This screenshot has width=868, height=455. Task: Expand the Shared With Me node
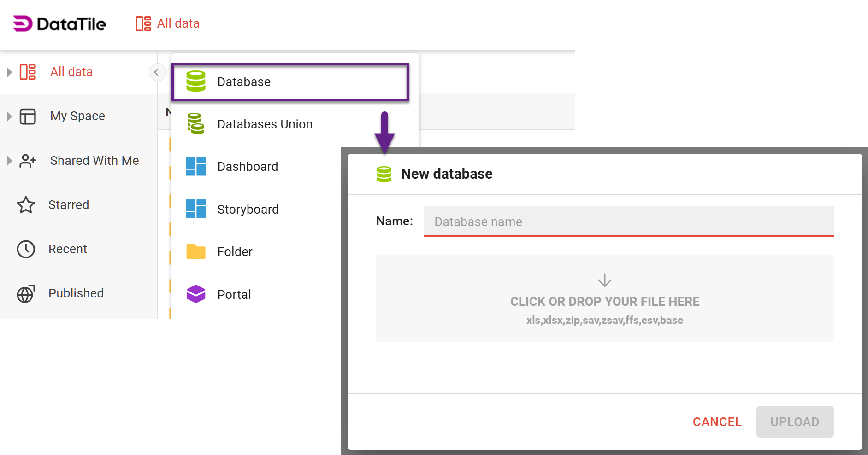tap(9, 161)
